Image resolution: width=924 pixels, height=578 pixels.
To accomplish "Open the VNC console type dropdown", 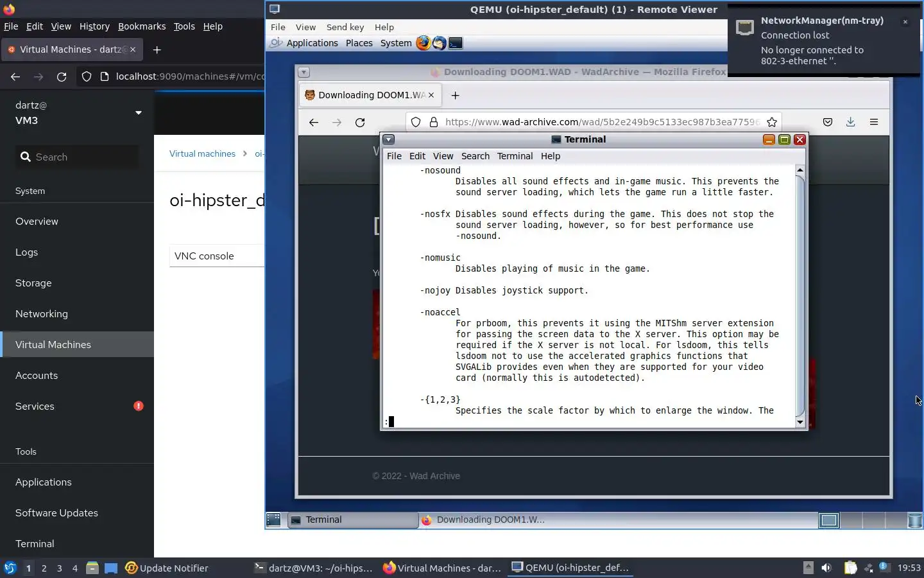I will click(x=217, y=256).
